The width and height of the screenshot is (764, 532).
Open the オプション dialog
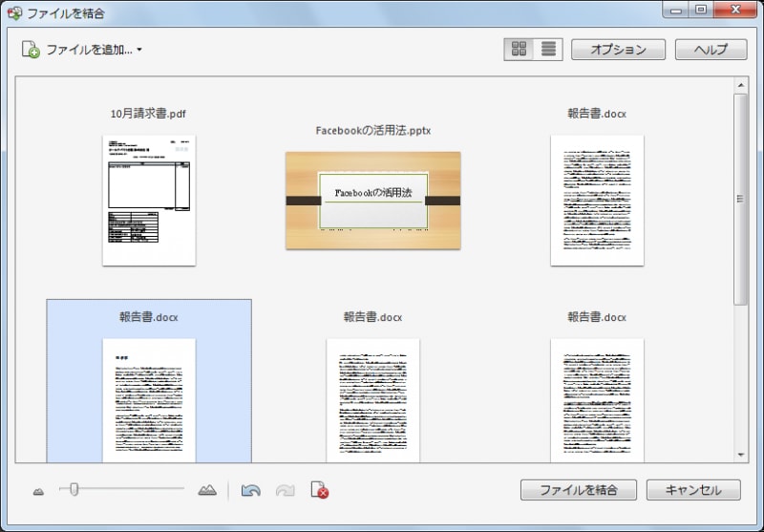618,50
